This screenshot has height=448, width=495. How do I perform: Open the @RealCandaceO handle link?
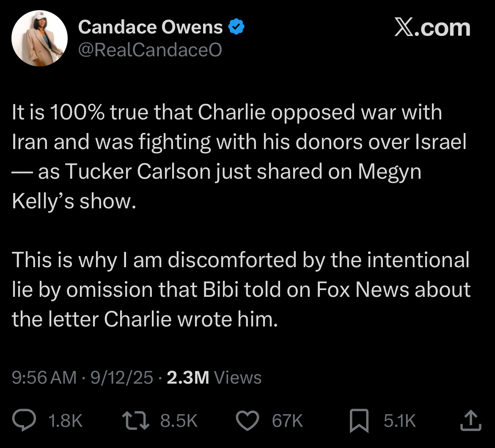[150, 50]
